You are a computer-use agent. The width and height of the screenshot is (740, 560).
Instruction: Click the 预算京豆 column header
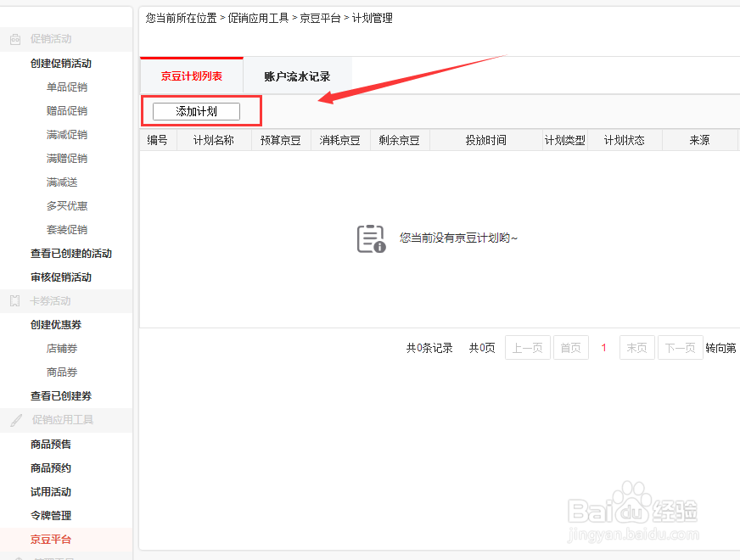click(x=281, y=140)
